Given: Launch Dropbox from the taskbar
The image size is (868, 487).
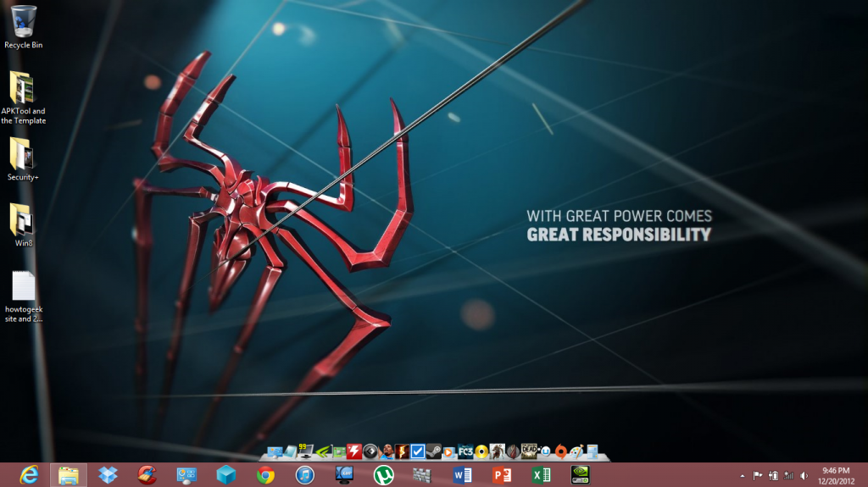Looking at the screenshot, I should point(108,475).
